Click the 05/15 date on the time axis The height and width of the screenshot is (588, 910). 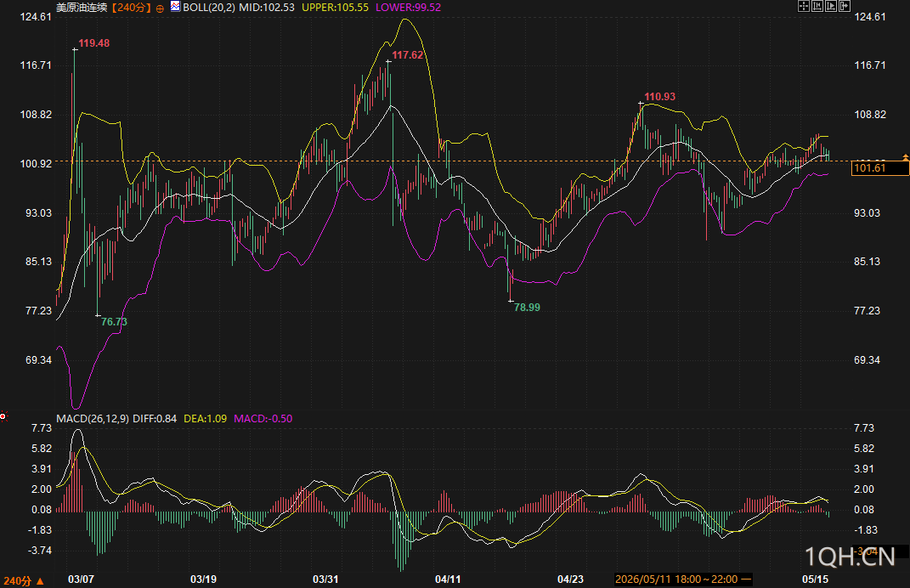[x=815, y=580]
